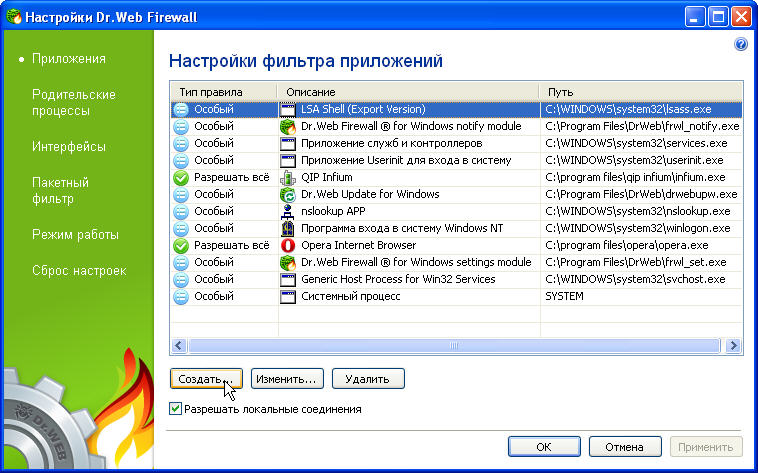The image size is (758, 473).
Task: Select path C:\Program Files\DrWeb\frwl_set.exe
Action: (636, 263)
